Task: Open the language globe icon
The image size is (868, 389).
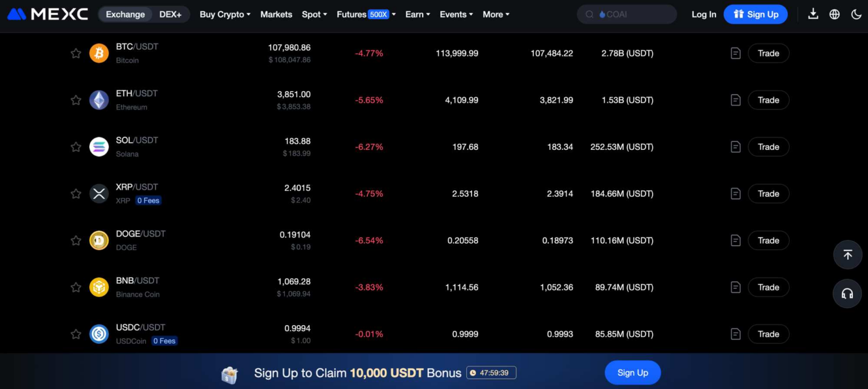Action: tap(835, 14)
